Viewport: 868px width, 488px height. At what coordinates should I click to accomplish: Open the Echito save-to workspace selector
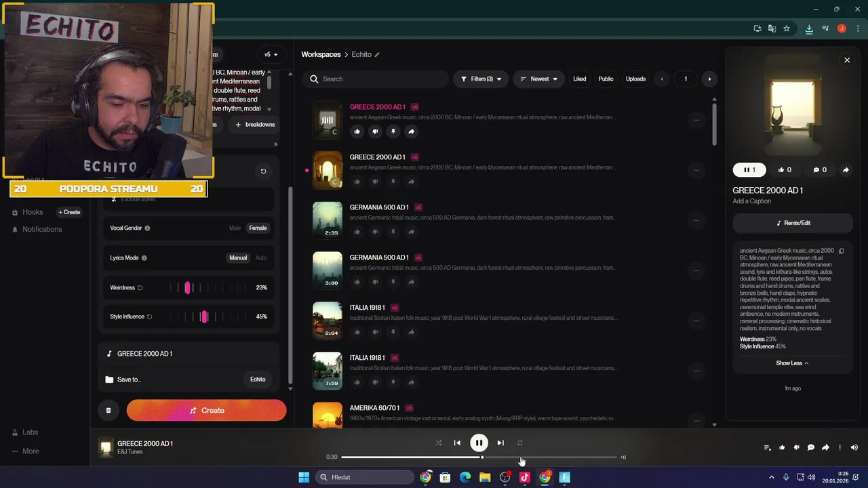point(258,380)
